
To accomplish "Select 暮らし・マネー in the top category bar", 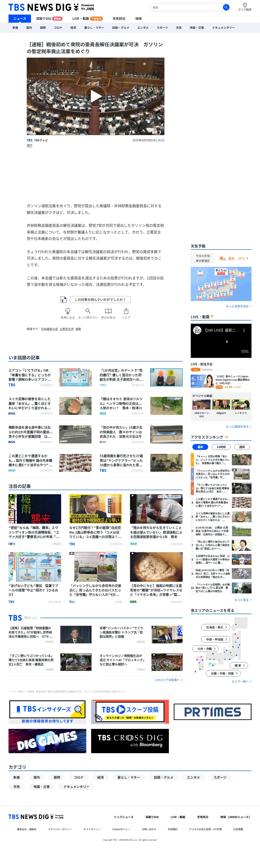I will click(94, 28).
